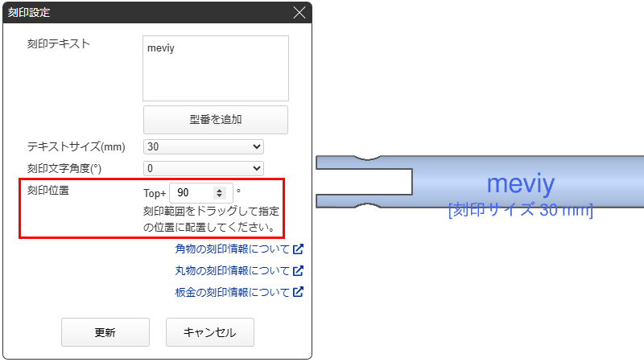Viewport: 644px width, 362px height.
Task: Decrease the Top+ angle with the down arrow
Action: coord(219,196)
